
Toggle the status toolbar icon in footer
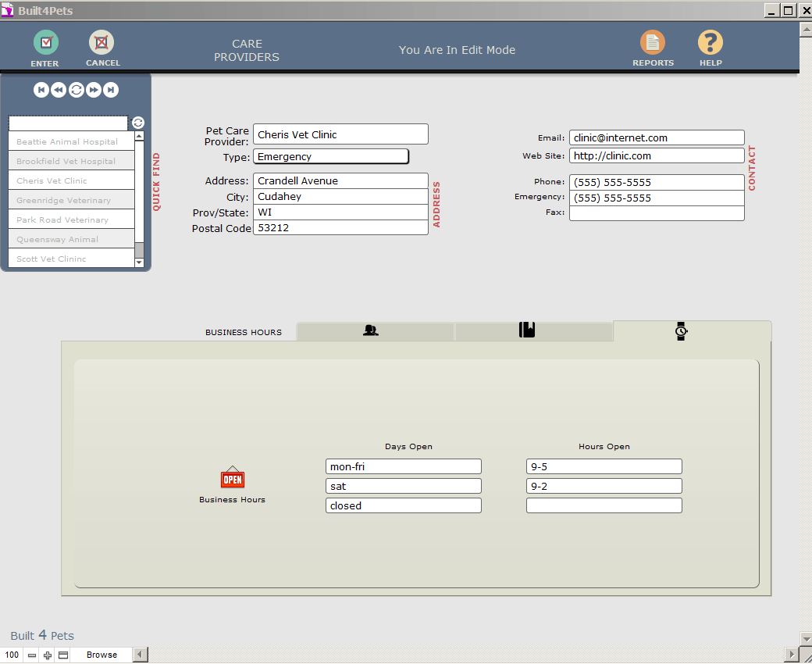coord(63,655)
